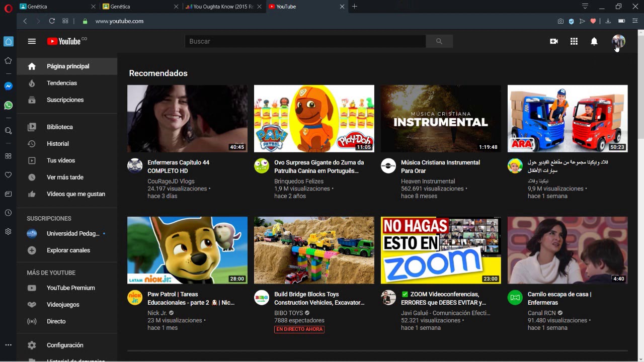This screenshot has width=644, height=362.
Task: Open Enfermeras Capítulo 44 video thumbnail
Action: point(187,119)
